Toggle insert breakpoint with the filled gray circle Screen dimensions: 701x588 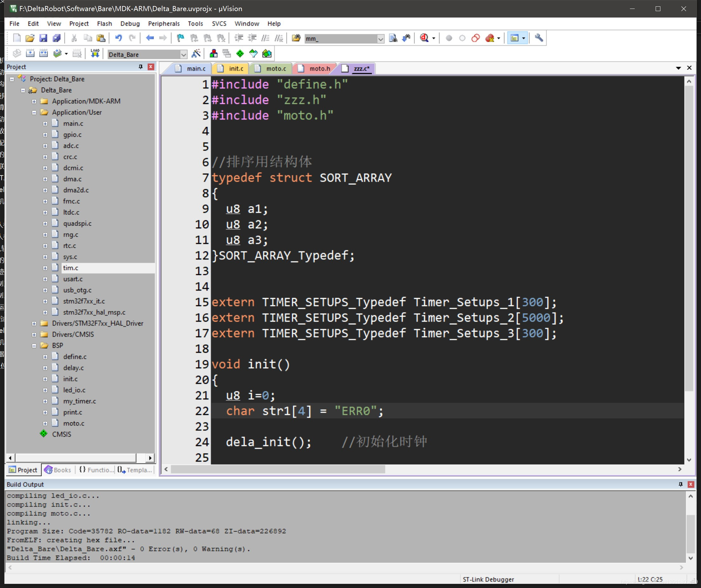449,38
